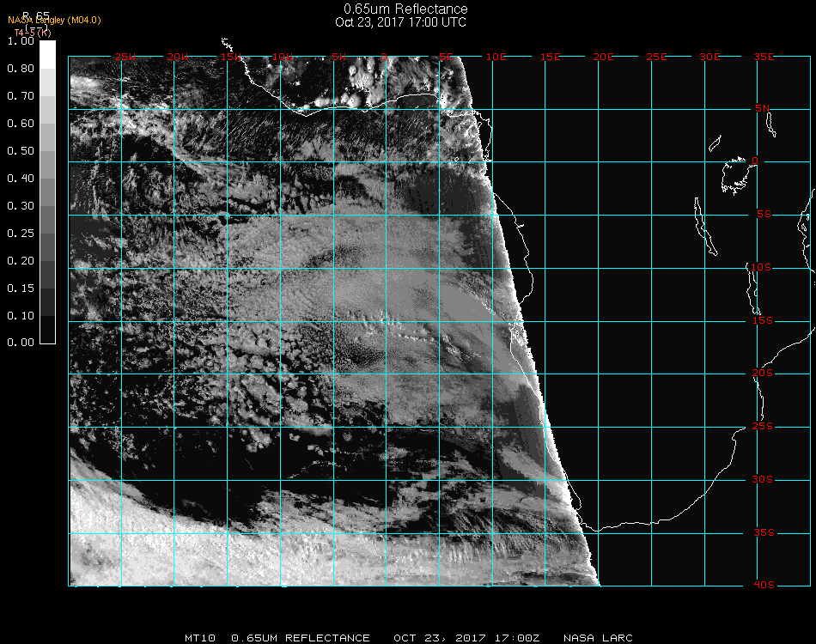Select the 25E longitude label

(x=656, y=57)
